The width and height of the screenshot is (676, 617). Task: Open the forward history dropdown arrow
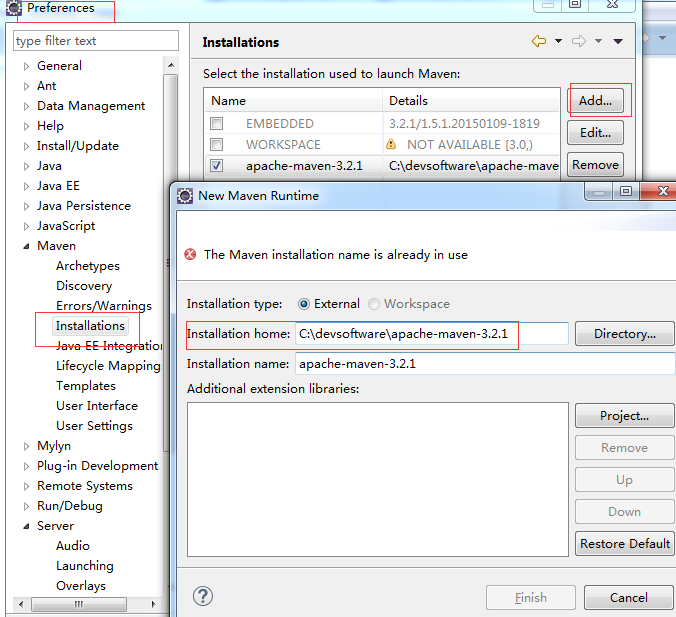click(598, 41)
